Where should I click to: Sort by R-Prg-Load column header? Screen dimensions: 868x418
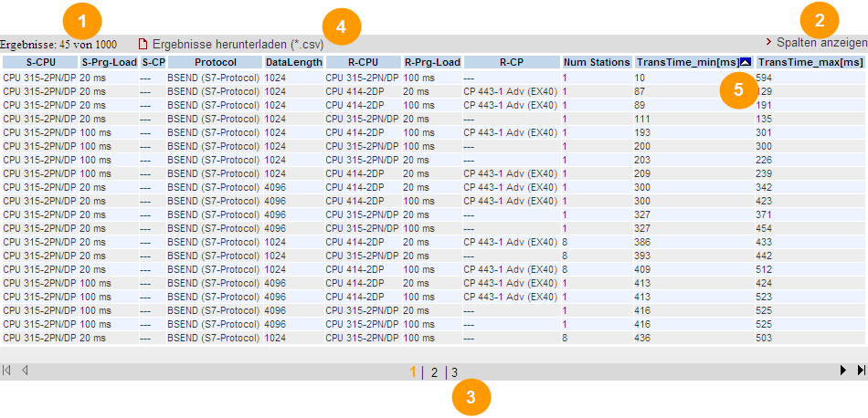point(433,62)
